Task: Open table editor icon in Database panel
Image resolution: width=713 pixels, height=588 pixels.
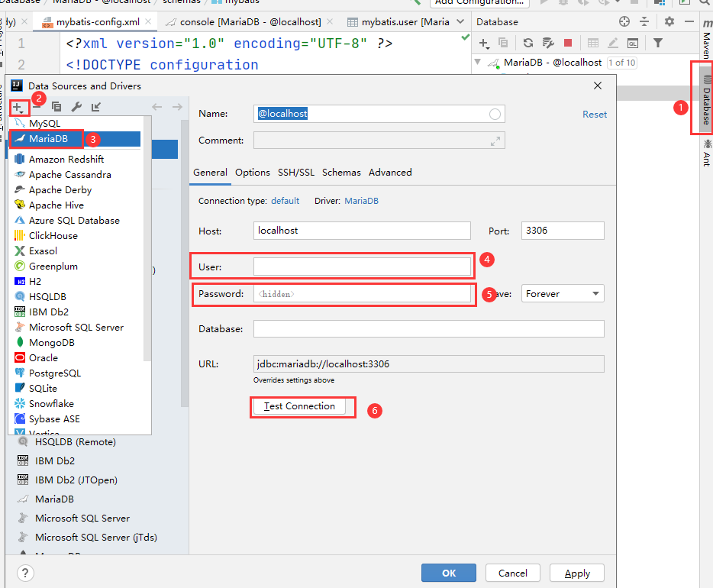Action: (593, 43)
